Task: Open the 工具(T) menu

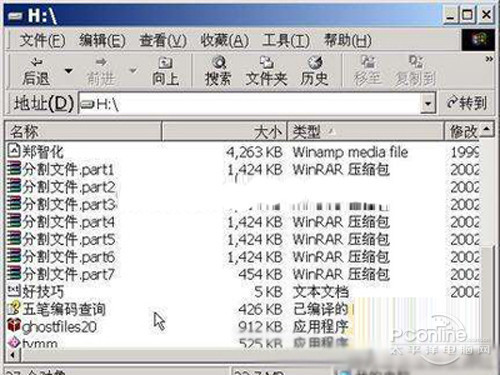Action: [286, 41]
